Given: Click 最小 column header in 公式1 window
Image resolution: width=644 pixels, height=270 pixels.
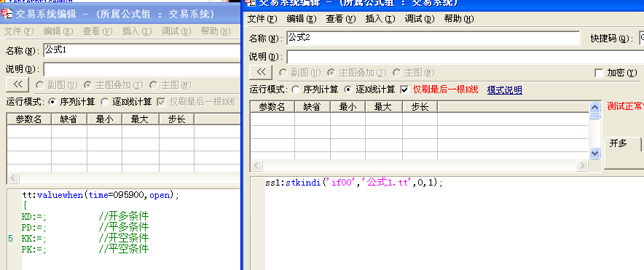Looking at the screenshot, I should [104, 119].
